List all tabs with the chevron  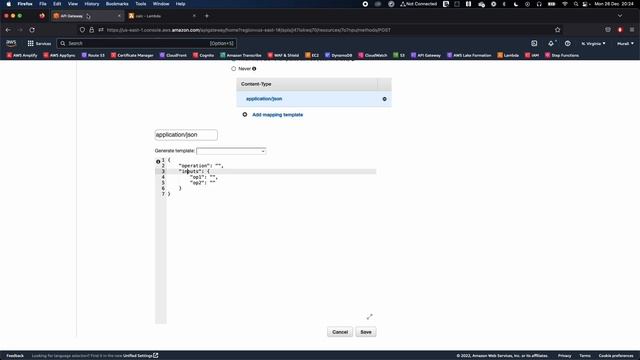click(x=620, y=16)
